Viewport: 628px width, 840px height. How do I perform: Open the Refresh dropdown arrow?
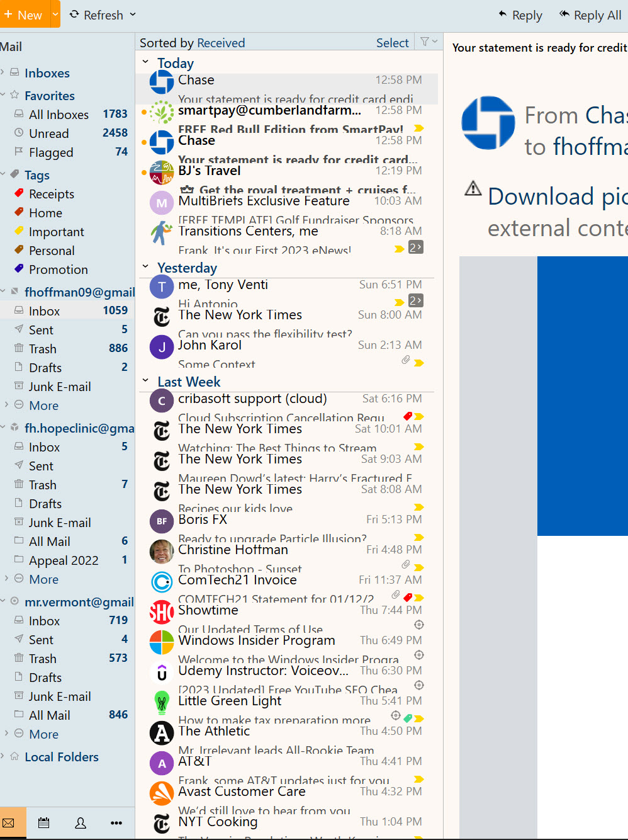pyautogui.click(x=133, y=14)
